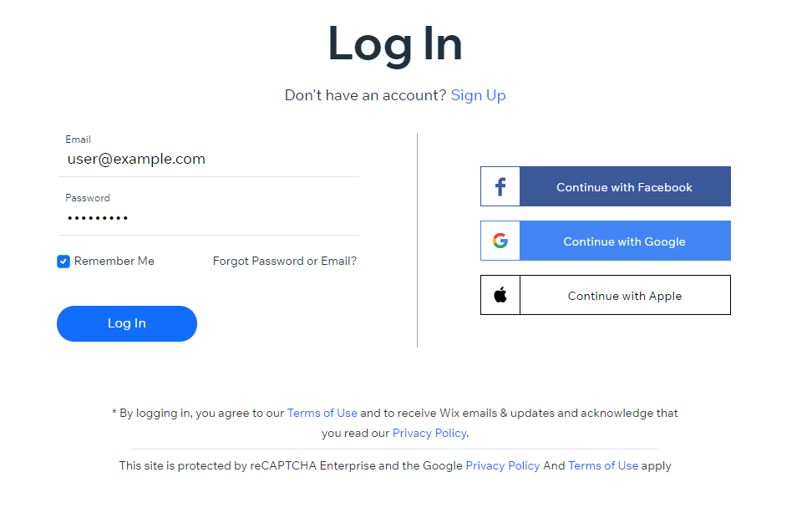Choose Continue with Facebook
The image size is (812, 513).
click(x=624, y=185)
